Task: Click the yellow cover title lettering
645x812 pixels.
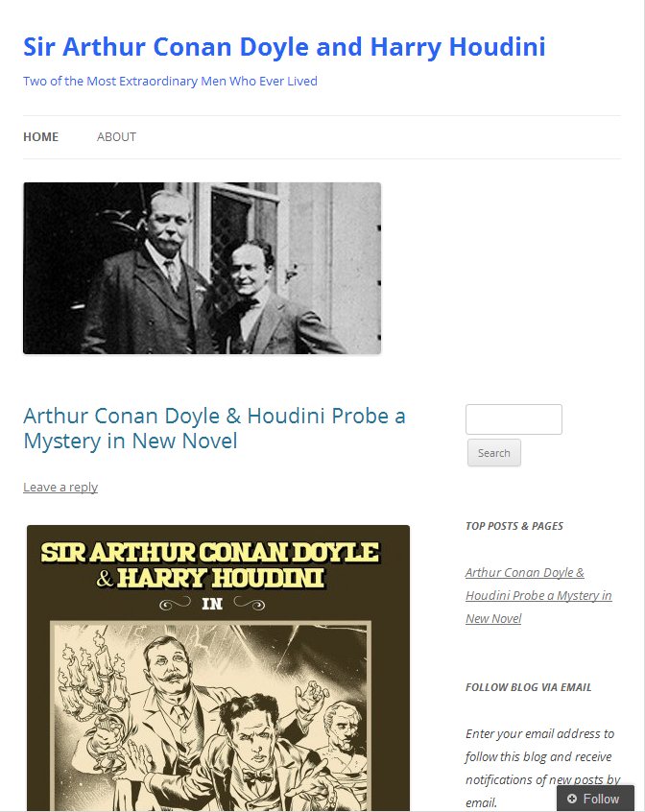Action: click(210, 565)
